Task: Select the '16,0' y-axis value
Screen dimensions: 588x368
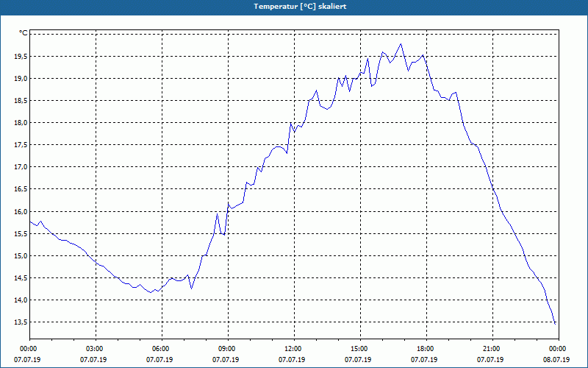Action: coord(21,211)
